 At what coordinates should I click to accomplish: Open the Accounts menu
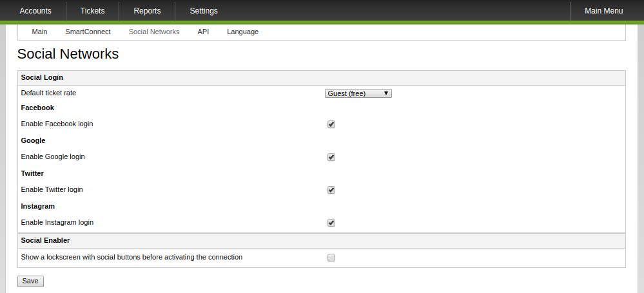[35, 11]
